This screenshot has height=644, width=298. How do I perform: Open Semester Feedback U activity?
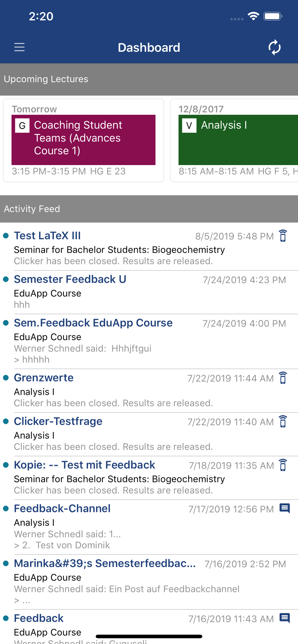[70, 279]
